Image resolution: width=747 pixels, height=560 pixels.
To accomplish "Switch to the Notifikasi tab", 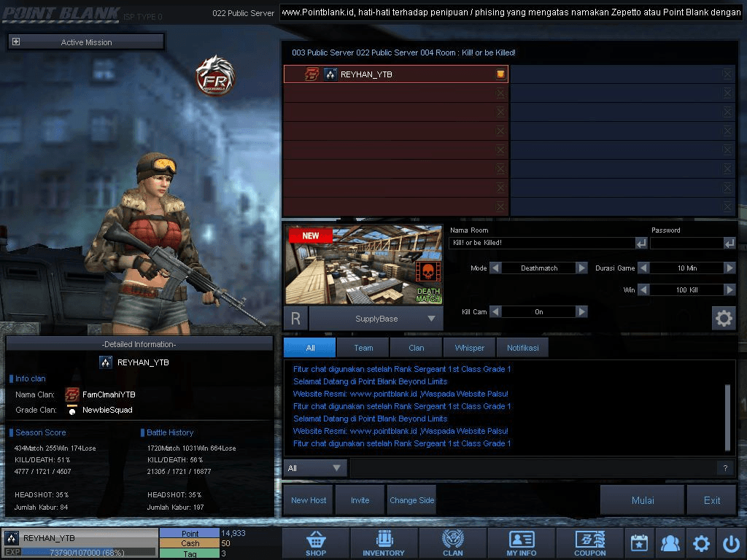I will pos(522,348).
